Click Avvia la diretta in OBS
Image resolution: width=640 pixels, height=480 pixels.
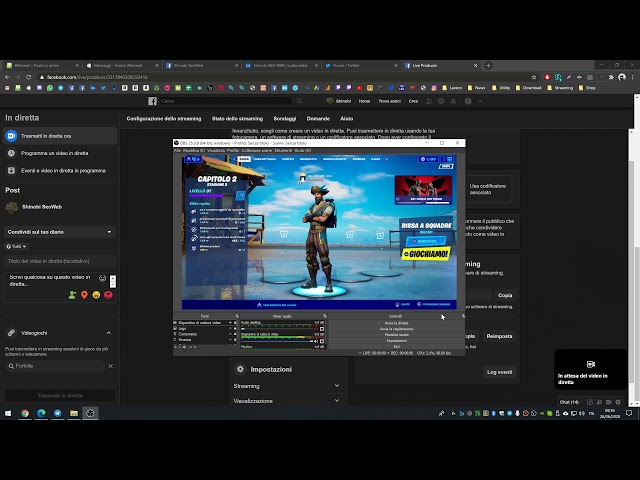396,323
